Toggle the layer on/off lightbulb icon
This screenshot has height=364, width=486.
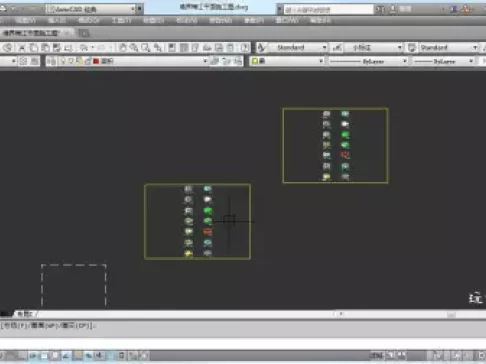pyautogui.click(x=62, y=61)
